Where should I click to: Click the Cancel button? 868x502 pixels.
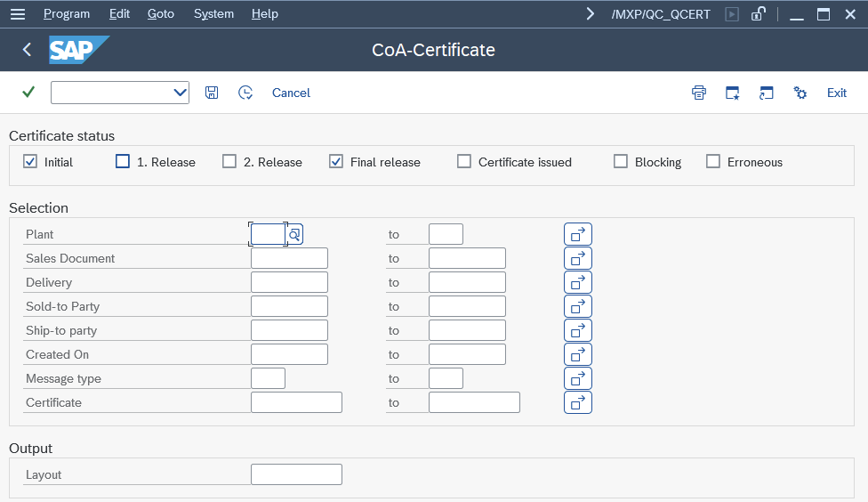pyautogui.click(x=291, y=93)
